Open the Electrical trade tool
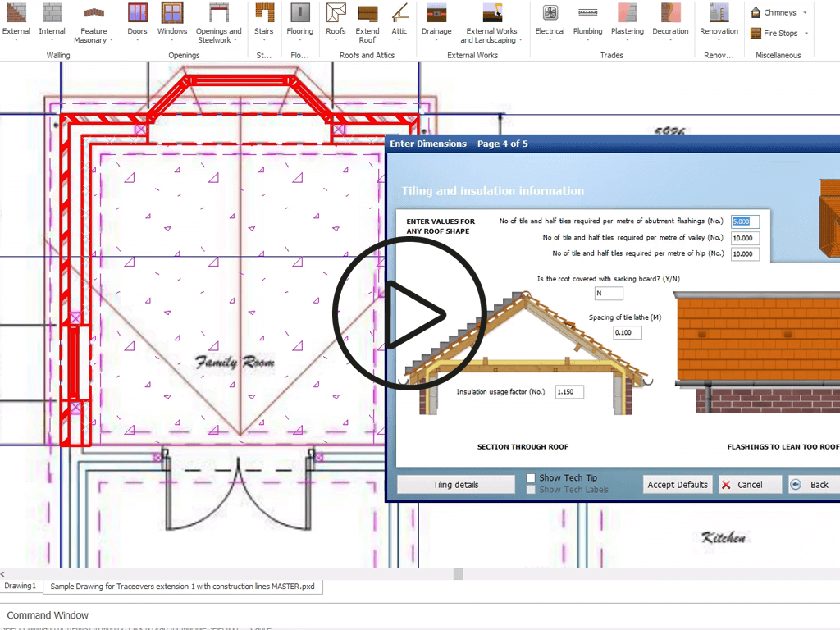The width and height of the screenshot is (840, 630). [550, 21]
